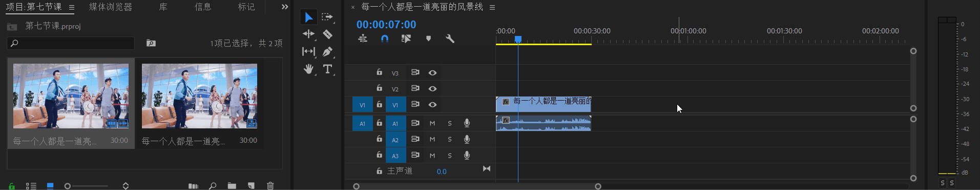Click Automate to Sequence icon
This screenshot has width=980, height=190.
point(193,186)
